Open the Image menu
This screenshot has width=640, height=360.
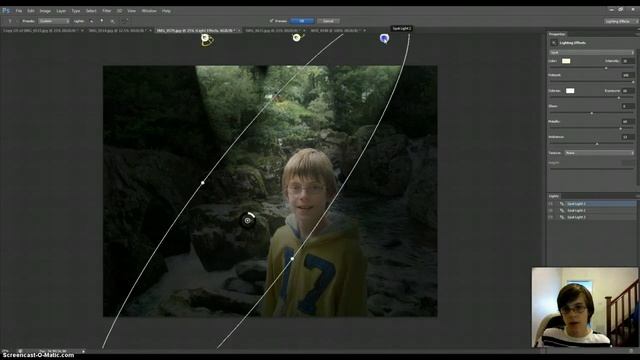pyautogui.click(x=45, y=11)
